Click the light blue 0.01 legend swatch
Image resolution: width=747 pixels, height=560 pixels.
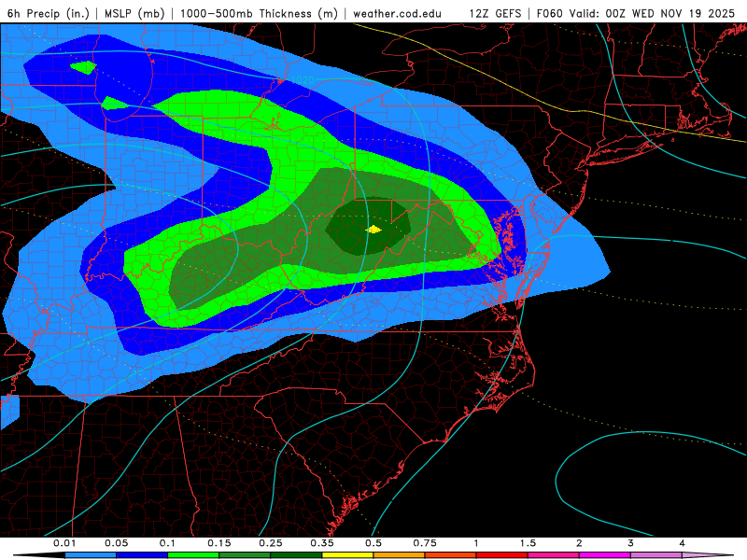pyautogui.click(x=91, y=555)
